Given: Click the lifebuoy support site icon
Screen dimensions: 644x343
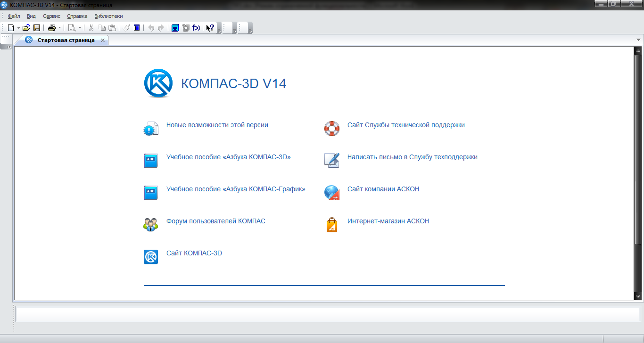Looking at the screenshot, I should pos(332,129).
